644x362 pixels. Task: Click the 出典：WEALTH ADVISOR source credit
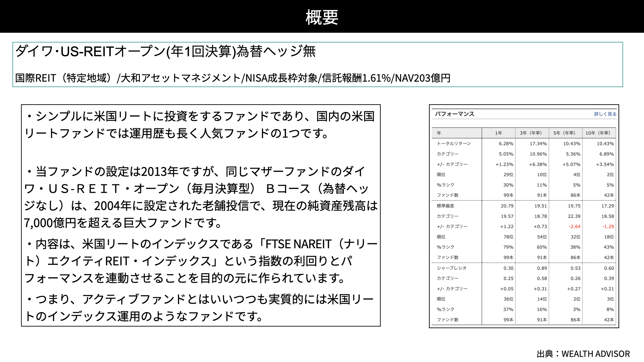[583, 354]
